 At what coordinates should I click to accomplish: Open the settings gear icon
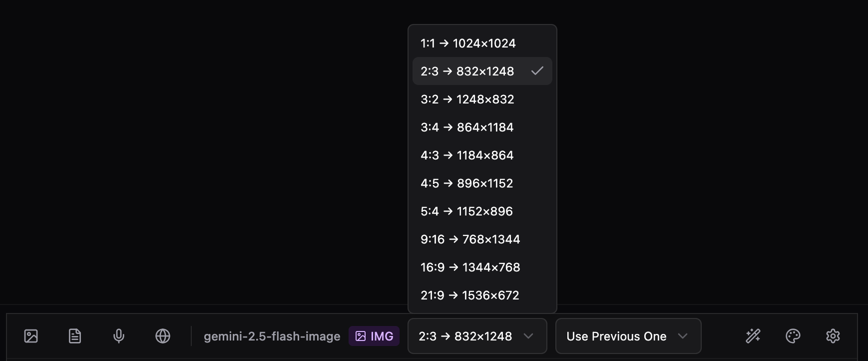pos(833,336)
